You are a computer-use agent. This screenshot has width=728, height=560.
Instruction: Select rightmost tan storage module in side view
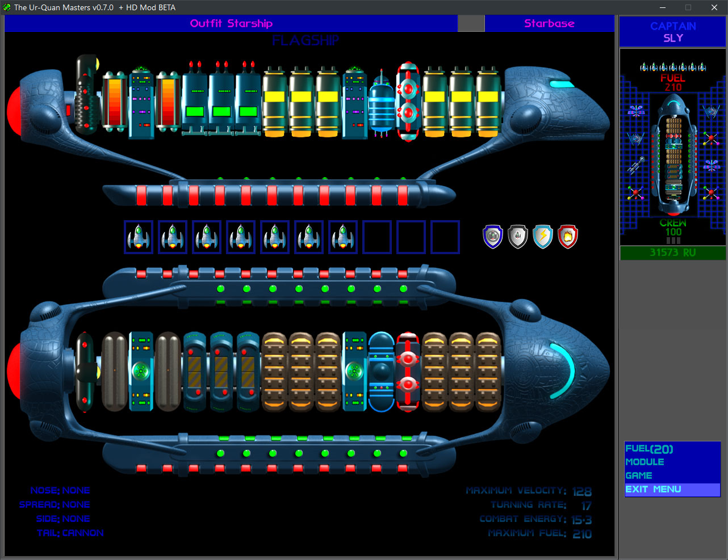point(488,372)
